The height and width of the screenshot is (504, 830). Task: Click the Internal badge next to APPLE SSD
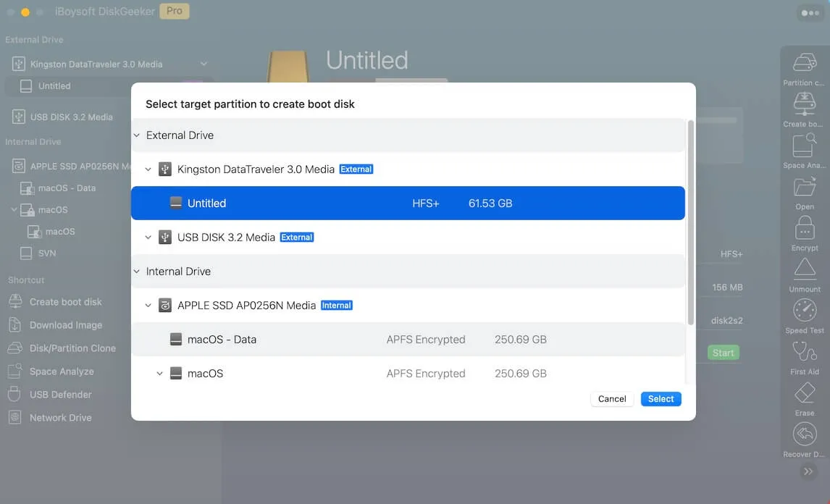337,306
